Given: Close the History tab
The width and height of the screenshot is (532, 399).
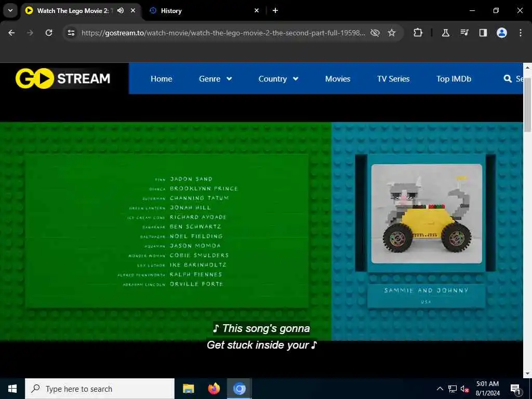Looking at the screenshot, I should pyautogui.click(x=257, y=10).
